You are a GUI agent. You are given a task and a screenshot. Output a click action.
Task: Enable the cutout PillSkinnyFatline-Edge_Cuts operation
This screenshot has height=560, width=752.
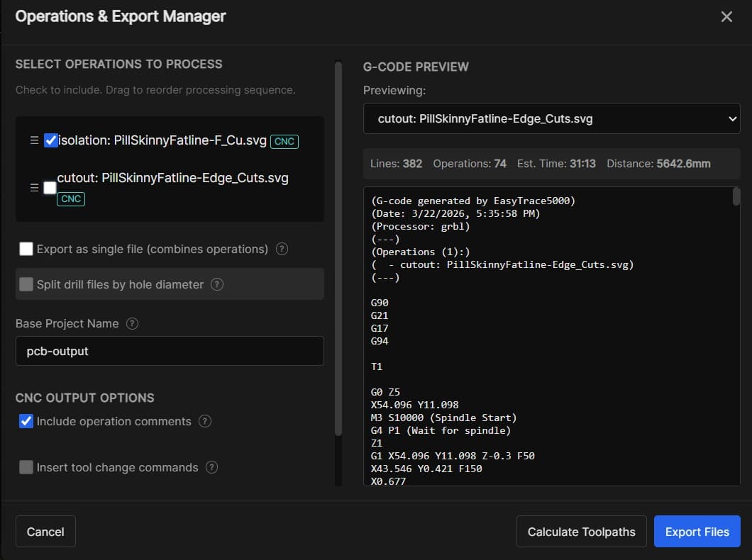51,186
